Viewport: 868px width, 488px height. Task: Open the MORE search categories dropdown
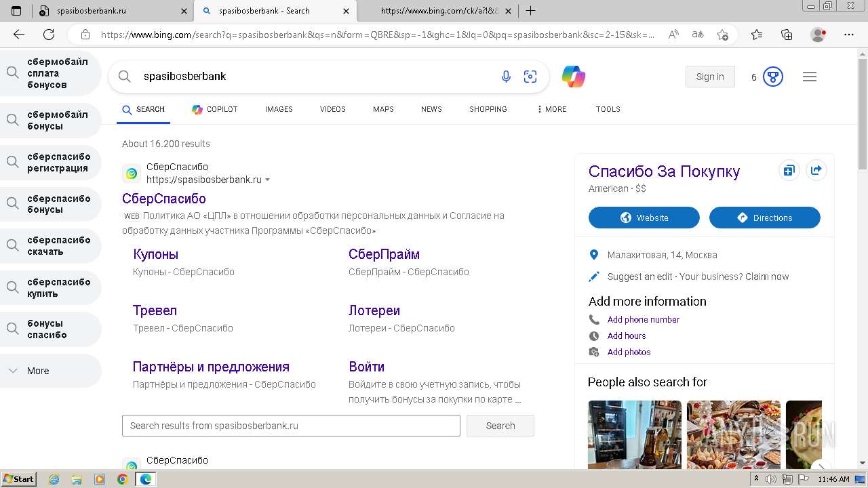tap(551, 109)
